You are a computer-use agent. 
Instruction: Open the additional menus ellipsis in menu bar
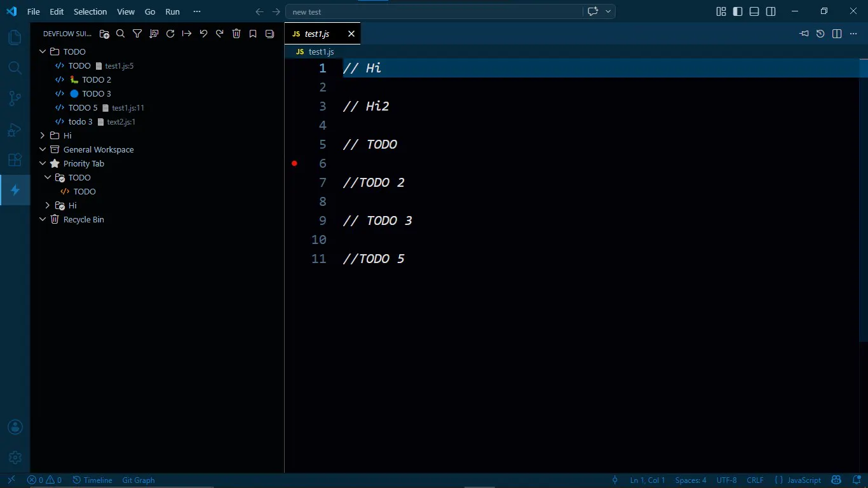[x=197, y=11]
